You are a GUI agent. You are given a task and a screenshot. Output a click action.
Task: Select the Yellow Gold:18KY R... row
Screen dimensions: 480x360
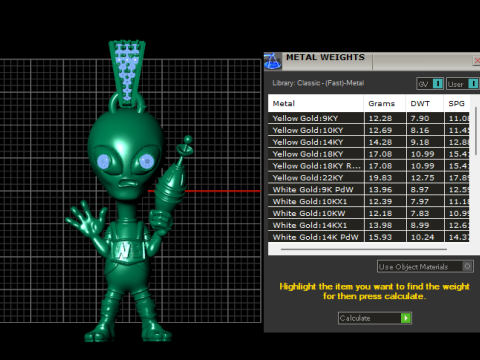click(369, 166)
